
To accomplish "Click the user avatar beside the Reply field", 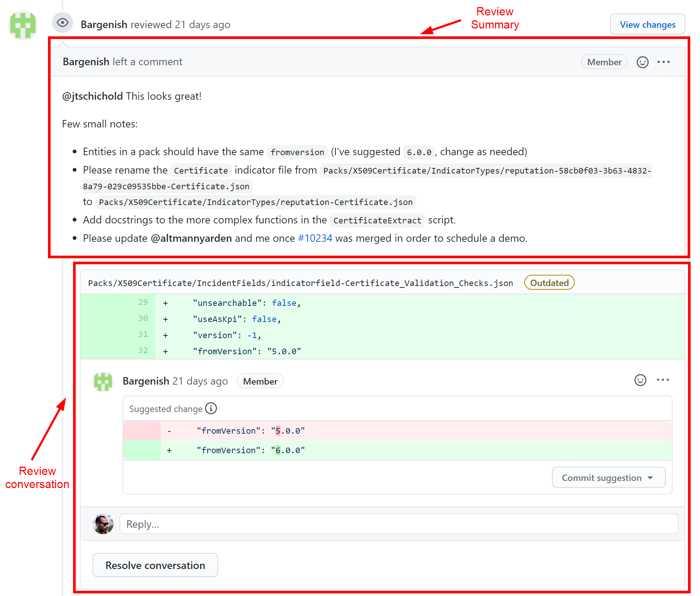I will click(103, 524).
